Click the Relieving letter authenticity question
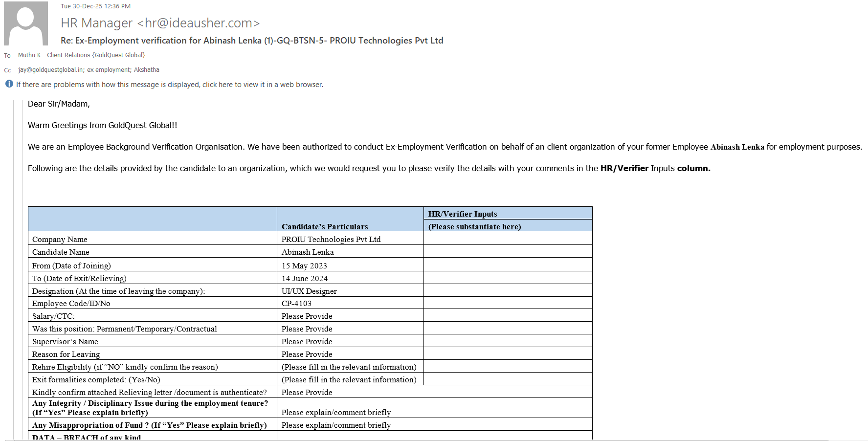 [150, 393]
